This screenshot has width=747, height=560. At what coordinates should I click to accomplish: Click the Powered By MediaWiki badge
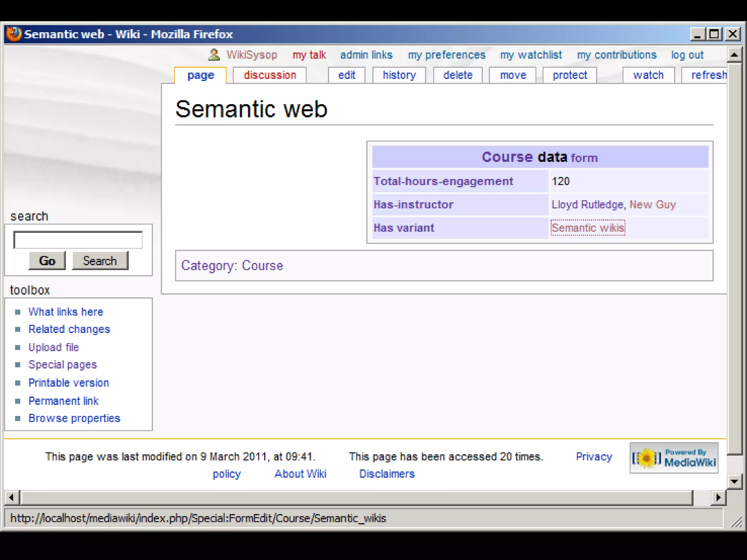pyautogui.click(x=674, y=458)
